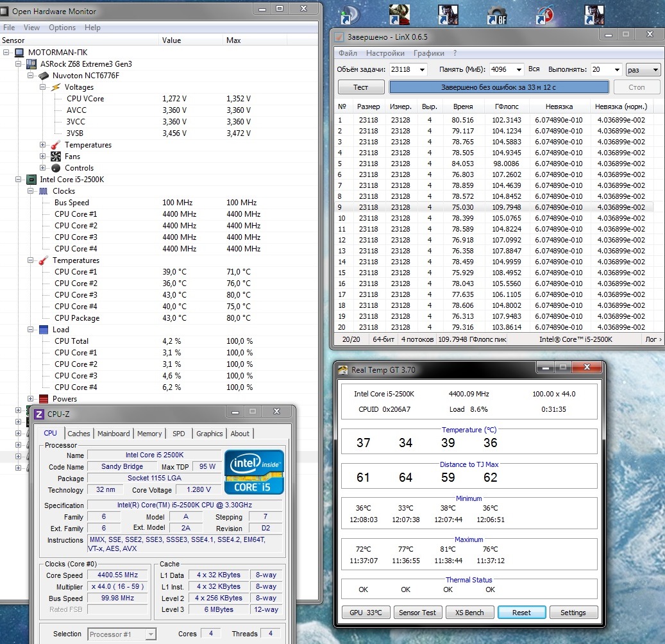Click the CPU-Z purple Z title icon
Image resolution: width=665 pixels, height=644 pixels.
click(x=38, y=414)
